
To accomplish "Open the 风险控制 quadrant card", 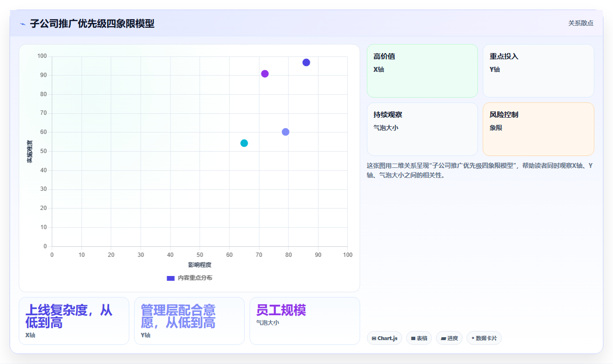I will tap(538, 129).
